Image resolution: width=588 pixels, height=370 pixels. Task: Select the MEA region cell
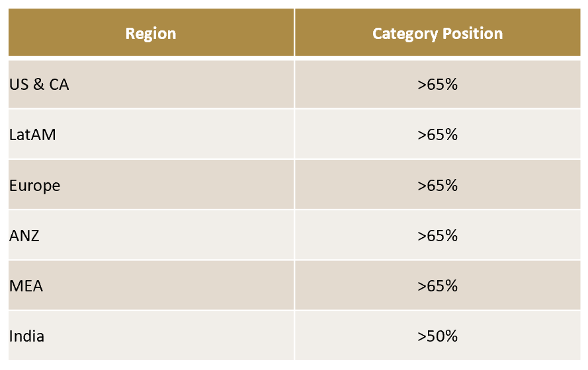coord(26,286)
